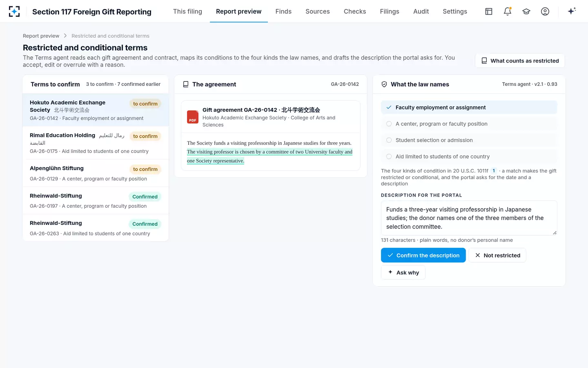Open the Sources tab
The height and width of the screenshot is (368, 588).
point(318,11)
